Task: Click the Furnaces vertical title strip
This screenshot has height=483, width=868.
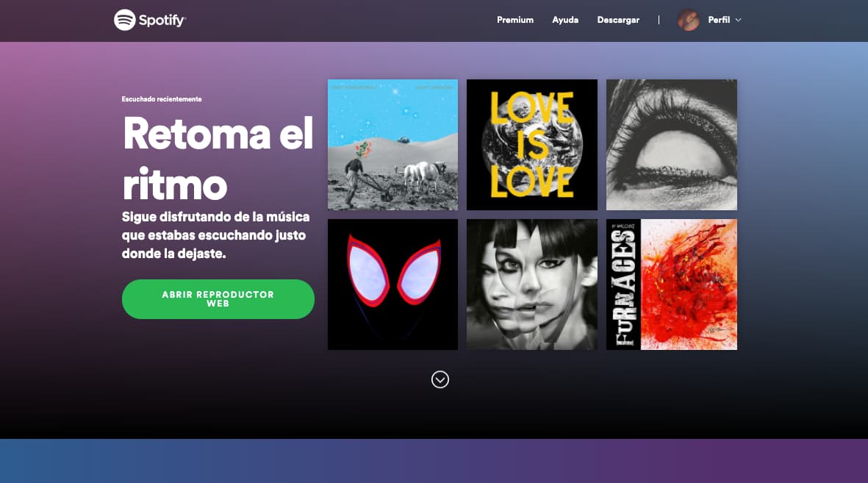Action: pos(624,285)
